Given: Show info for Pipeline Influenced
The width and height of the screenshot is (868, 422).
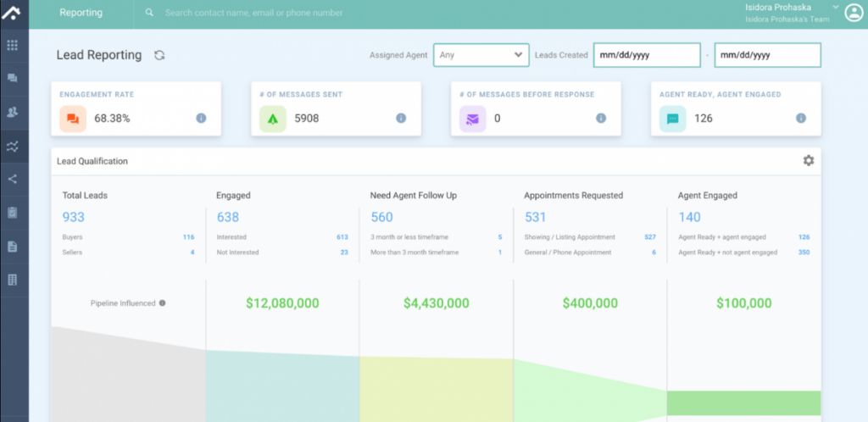Looking at the screenshot, I should click(x=162, y=303).
